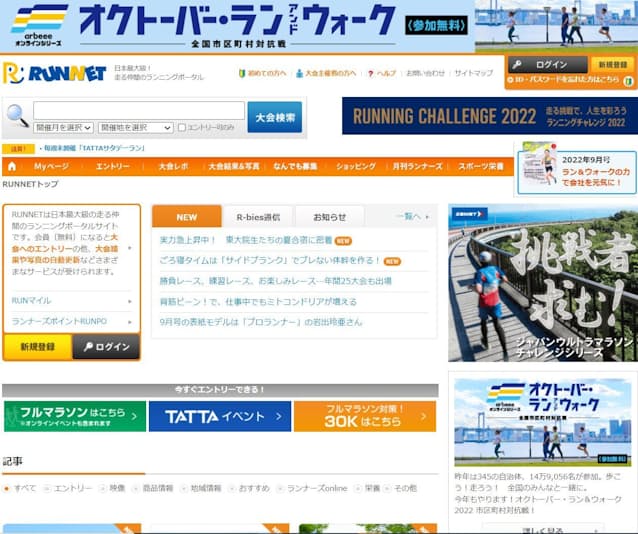Open 挑戦者求む ultra marathon banner
Screen dimensions: 638x534
coord(543,283)
